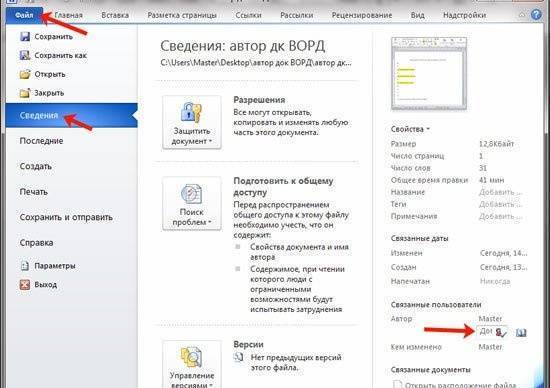Expand the Поиск проблем dropdown button
550x388 pixels.
pos(192,203)
